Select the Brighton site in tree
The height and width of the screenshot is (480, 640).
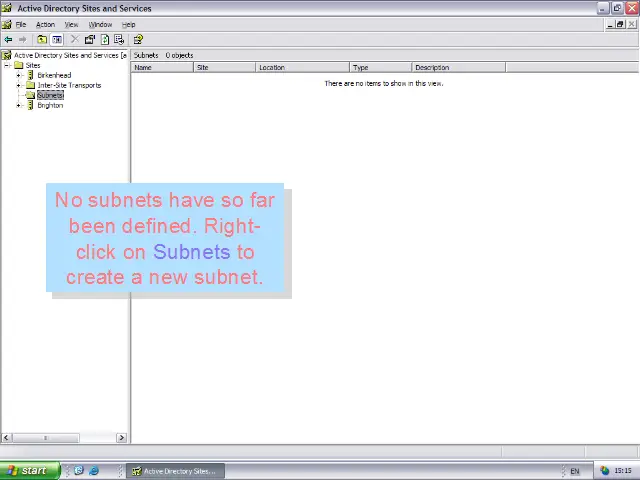tap(49, 105)
